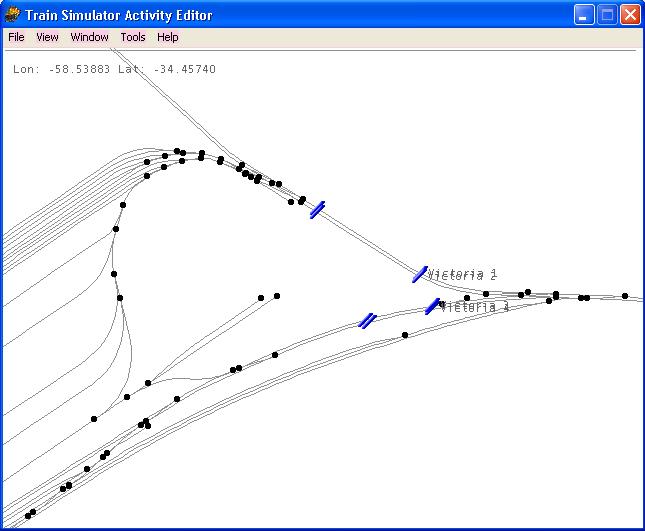
Task: Open the View menu
Action: coord(47,37)
